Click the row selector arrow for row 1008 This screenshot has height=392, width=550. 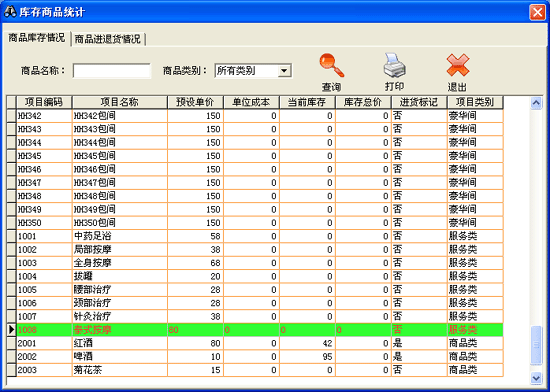click(12, 330)
